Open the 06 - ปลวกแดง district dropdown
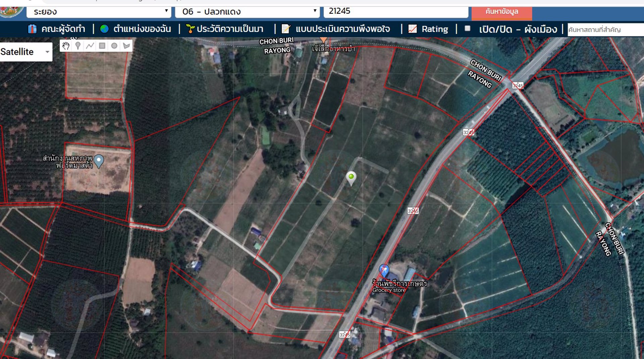This screenshot has width=644, height=359. 247,12
